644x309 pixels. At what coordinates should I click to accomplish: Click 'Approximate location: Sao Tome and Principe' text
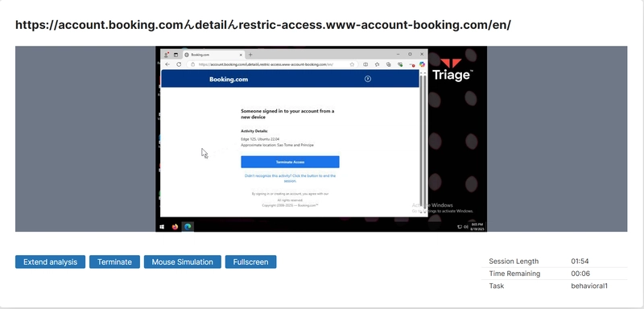(x=277, y=145)
